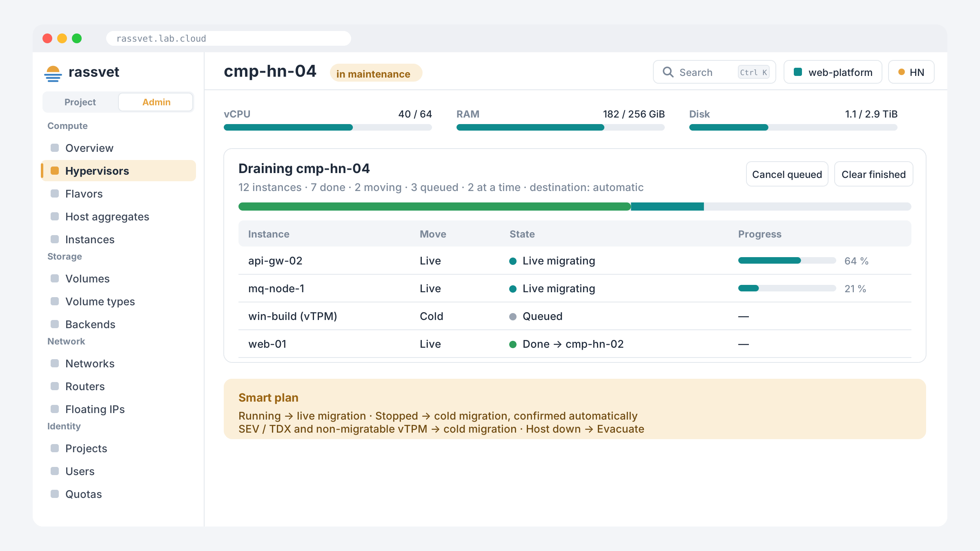980x551 pixels.
Task: Click the Instance column header
Action: (269, 234)
